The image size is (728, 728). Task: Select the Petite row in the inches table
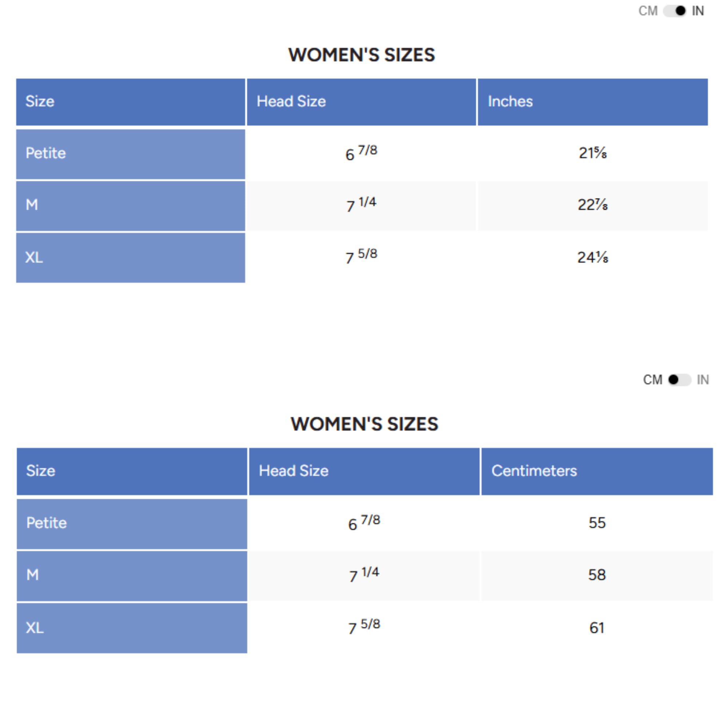click(130, 154)
